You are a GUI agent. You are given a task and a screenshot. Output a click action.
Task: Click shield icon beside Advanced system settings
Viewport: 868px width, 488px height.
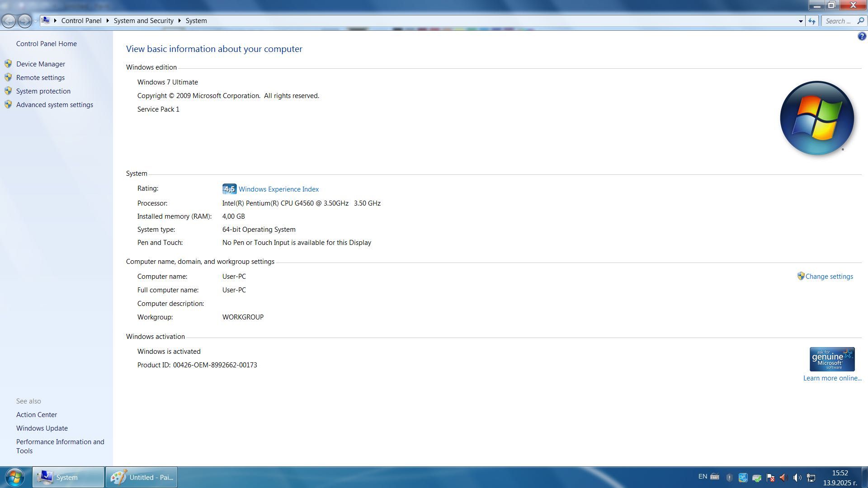[8, 104]
